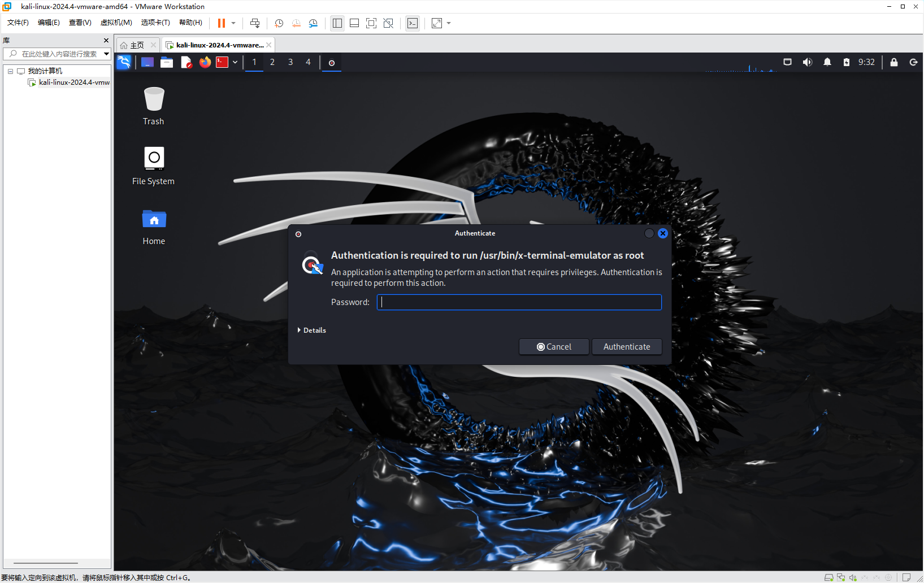
Task: Toggle the thumbnail bar view
Action: (x=354, y=23)
